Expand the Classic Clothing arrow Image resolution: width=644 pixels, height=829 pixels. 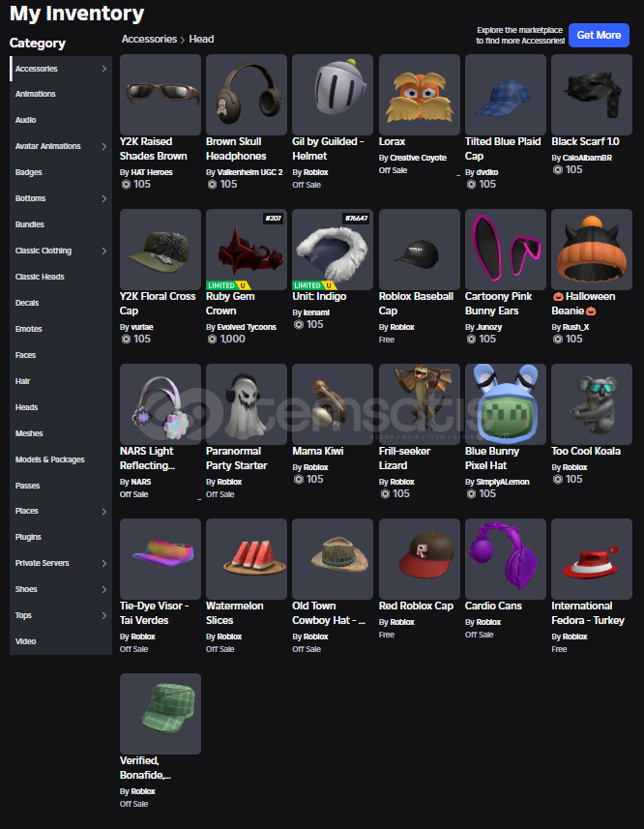(x=104, y=251)
